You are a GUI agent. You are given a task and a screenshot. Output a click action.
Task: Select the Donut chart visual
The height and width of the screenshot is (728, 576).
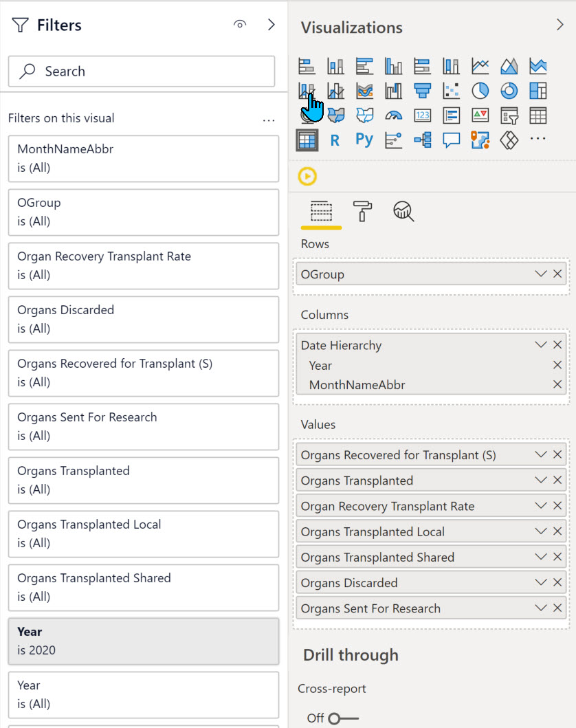509,91
